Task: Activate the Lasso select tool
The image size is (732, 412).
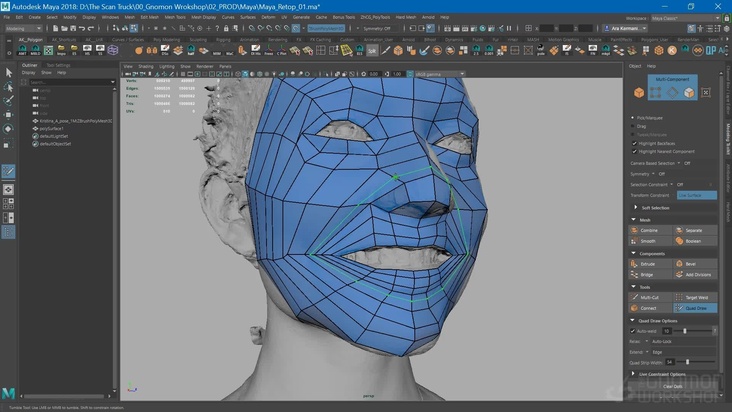Action: [8, 87]
